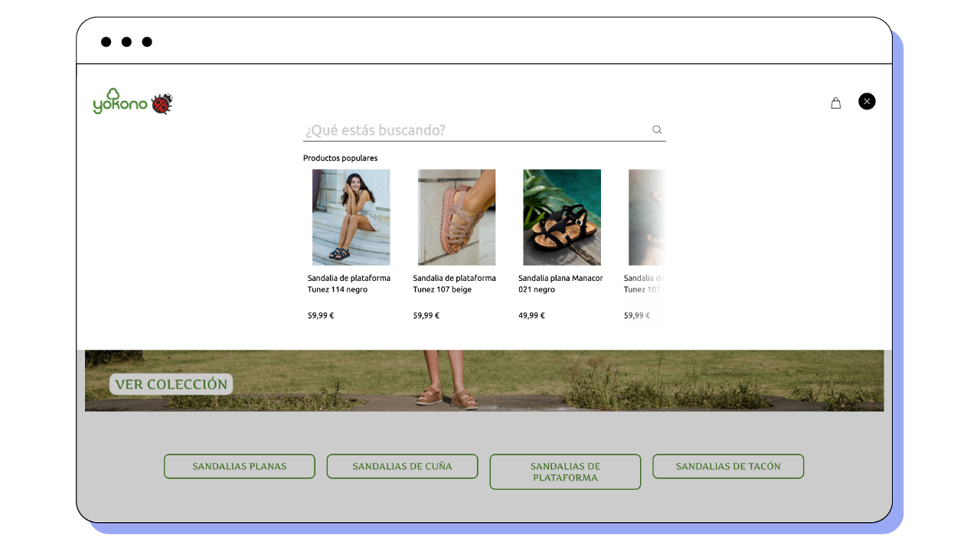Click the leftmost black dot in window header
The height and width of the screenshot is (551, 980).
tap(106, 42)
